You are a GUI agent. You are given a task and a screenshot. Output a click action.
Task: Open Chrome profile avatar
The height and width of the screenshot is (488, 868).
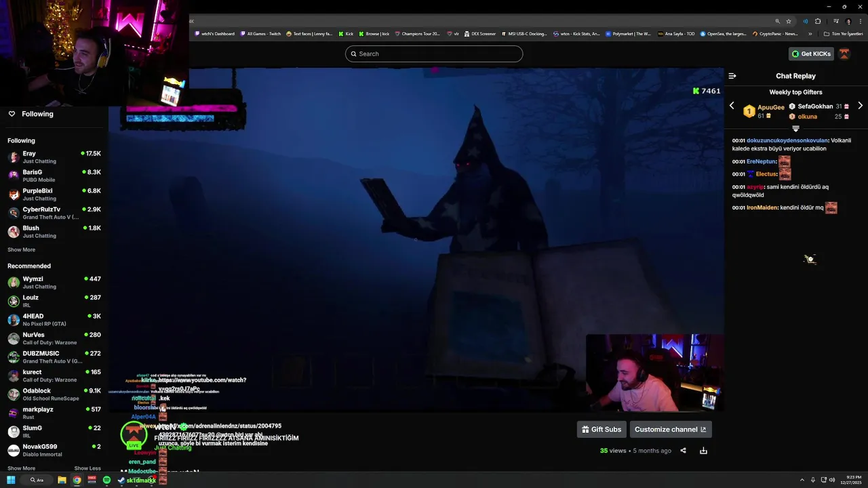(848, 21)
